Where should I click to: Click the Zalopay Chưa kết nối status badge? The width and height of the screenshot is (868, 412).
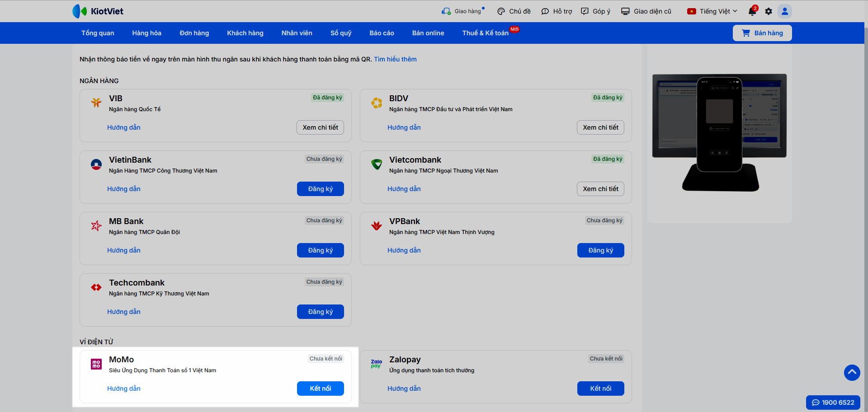click(x=606, y=359)
